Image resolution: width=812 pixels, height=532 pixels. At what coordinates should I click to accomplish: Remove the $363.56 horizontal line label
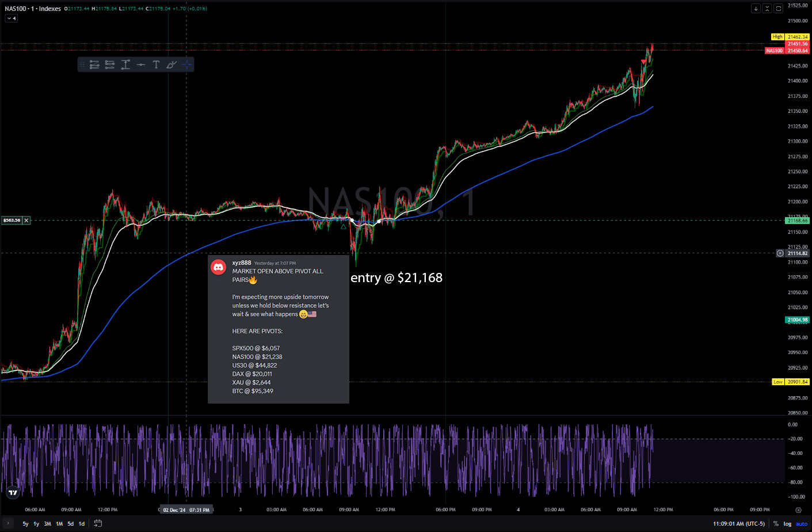pos(26,221)
